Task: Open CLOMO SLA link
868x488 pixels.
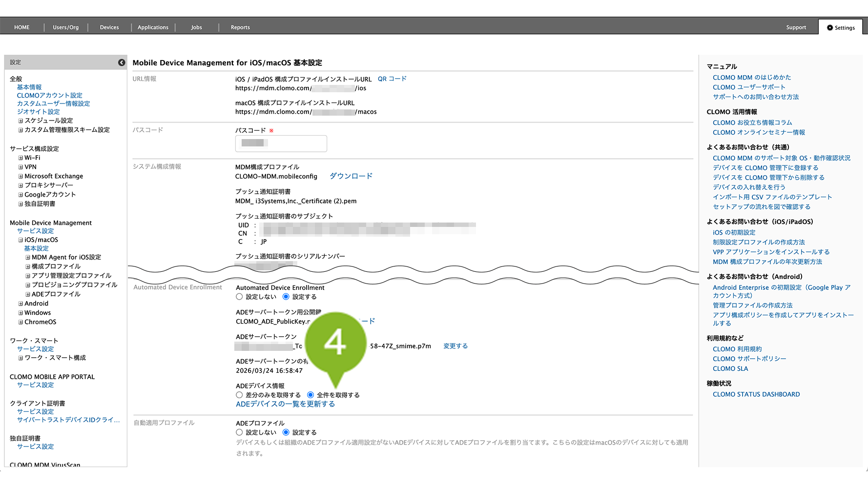Action: (730, 369)
